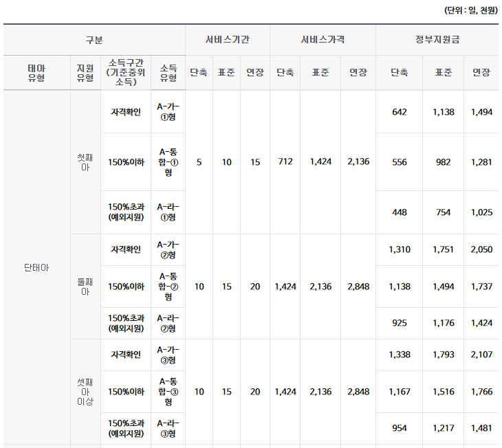Click 1,424 in the A-라-②형 row
502x448 pixels.
tap(481, 323)
